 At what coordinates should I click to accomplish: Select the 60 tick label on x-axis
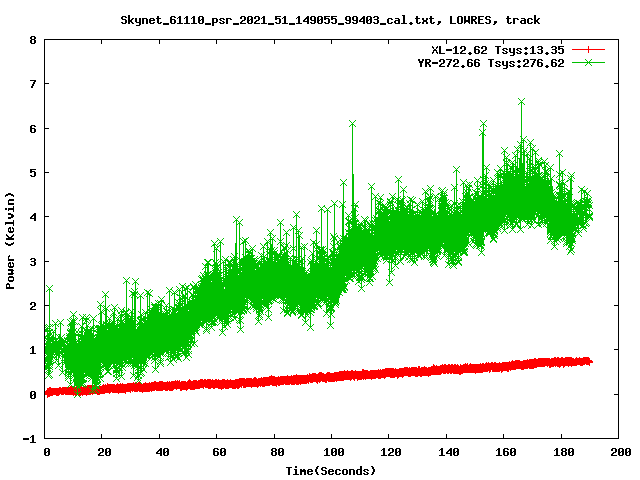coord(218,452)
